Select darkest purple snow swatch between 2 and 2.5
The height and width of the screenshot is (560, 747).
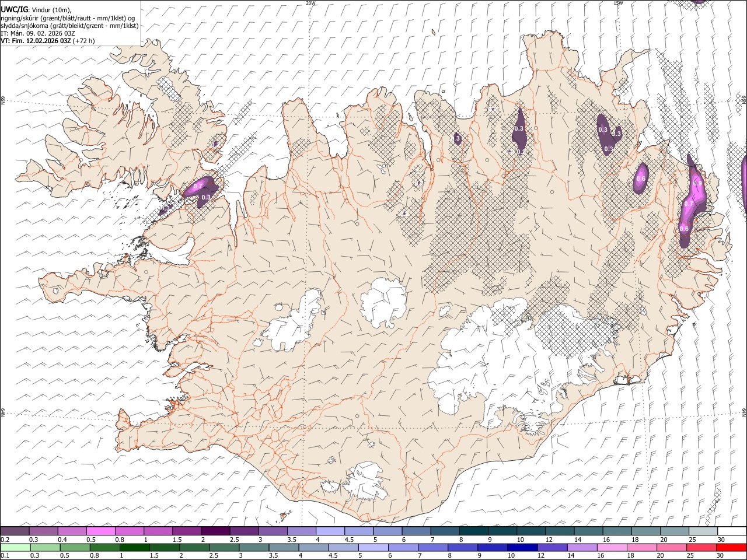(215, 531)
